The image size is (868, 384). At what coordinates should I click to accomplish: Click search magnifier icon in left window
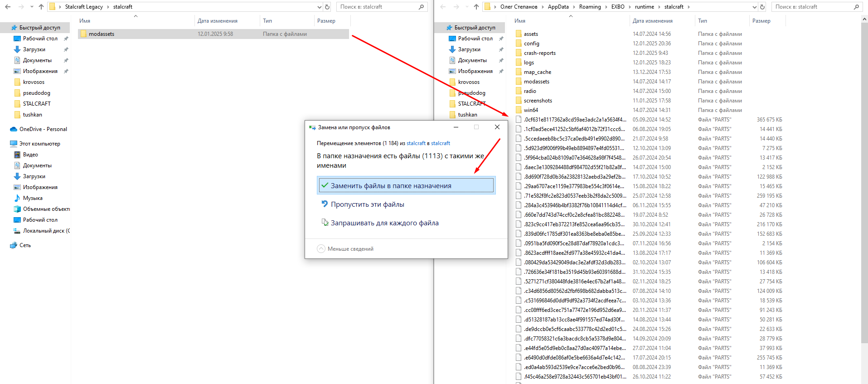tap(422, 7)
